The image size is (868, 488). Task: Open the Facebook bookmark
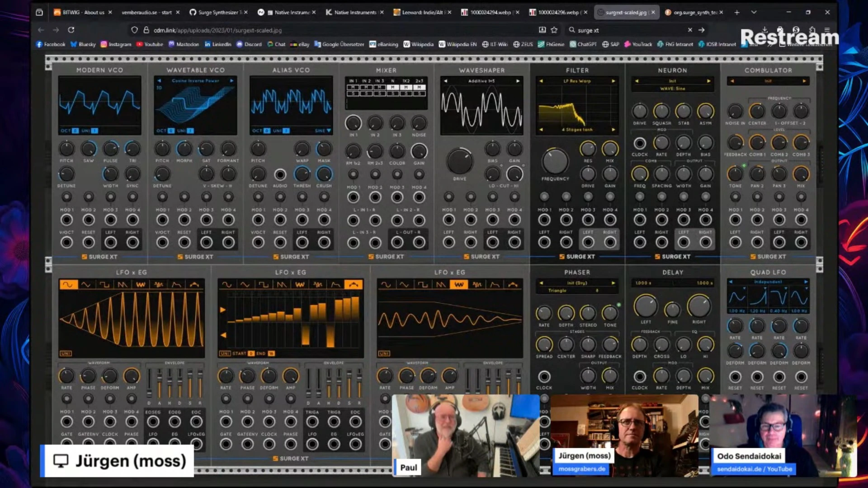point(51,44)
